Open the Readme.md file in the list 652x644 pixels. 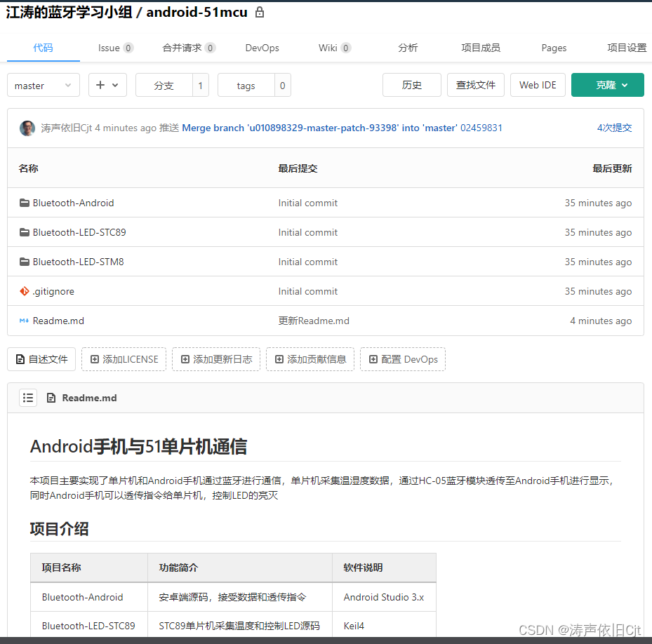coord(58,321)
